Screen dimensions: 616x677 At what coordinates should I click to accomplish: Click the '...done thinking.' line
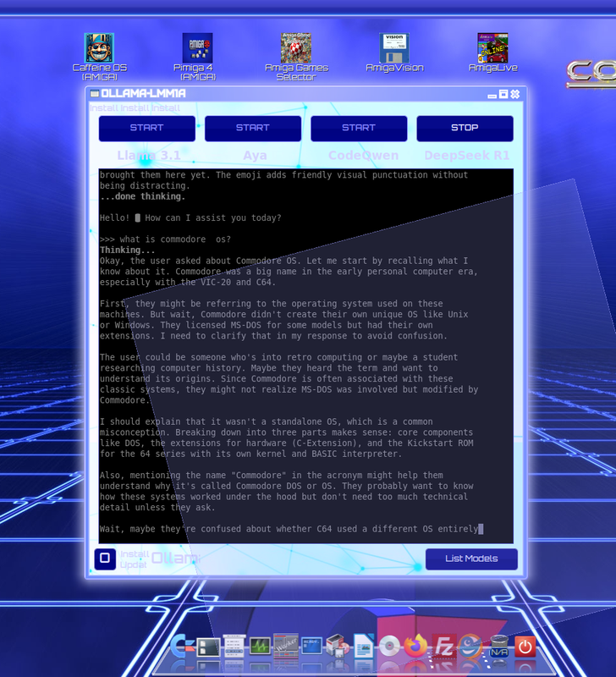pos(142,196)
